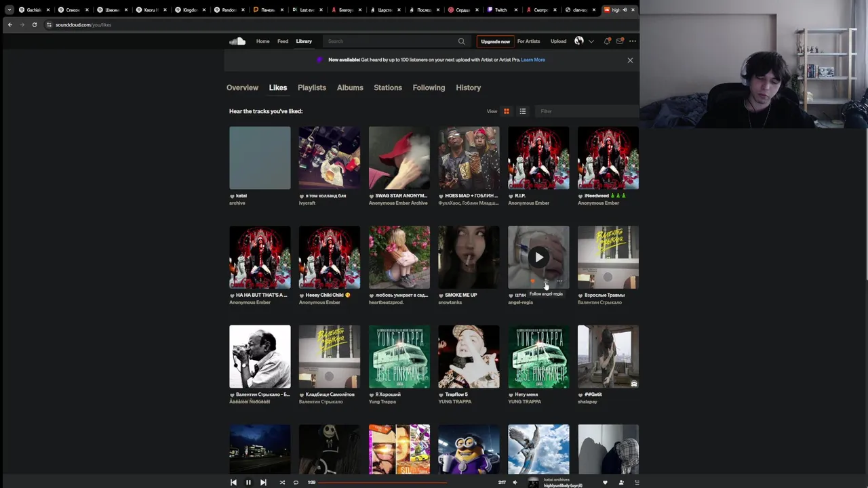Image resolution: width=868 pixels, height=488 pixels.
Task: Open the SWAG STAR ANONYM... track title
Action: point(402,196)
